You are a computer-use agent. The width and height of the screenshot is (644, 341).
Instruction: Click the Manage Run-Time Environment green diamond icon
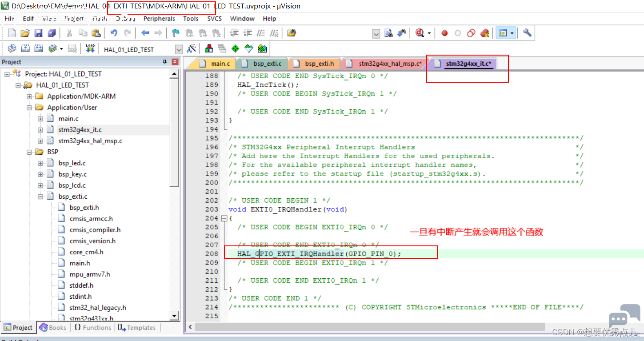[236, 48]
